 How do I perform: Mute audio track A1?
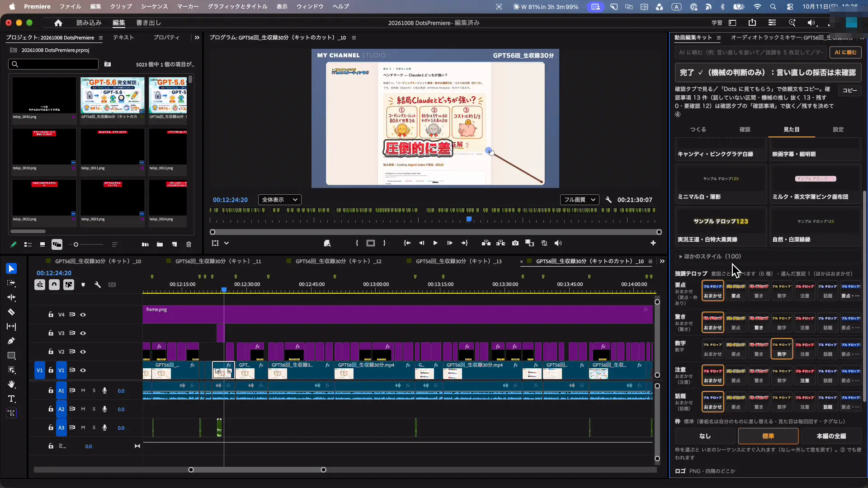click(83, 390)
